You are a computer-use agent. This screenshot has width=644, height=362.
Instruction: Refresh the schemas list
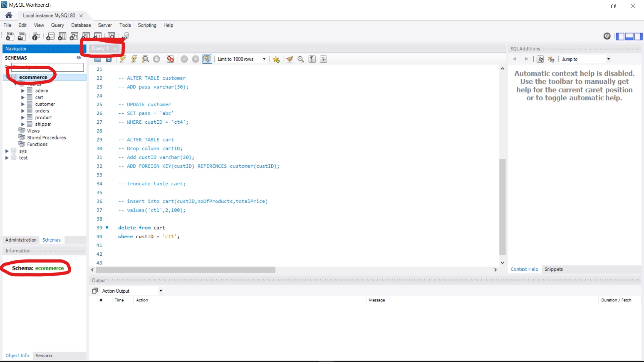point(79,58)
